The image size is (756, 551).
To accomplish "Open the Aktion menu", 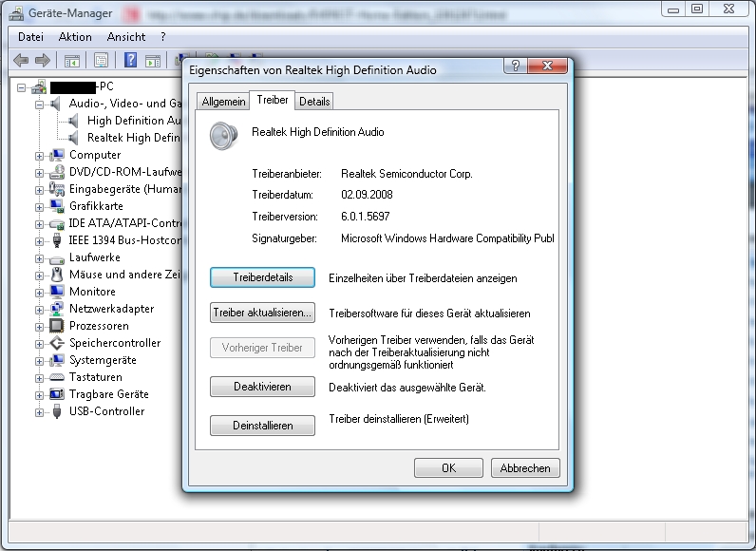I will (75, 37).
